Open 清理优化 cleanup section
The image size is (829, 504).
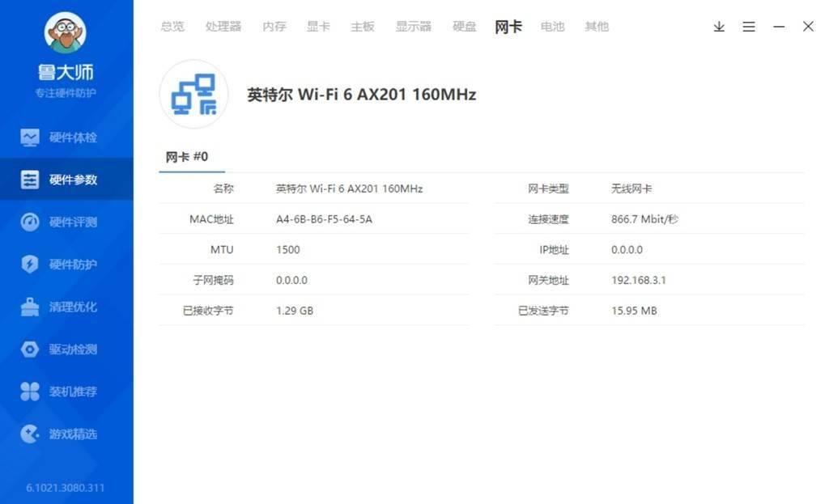point(66,307)
